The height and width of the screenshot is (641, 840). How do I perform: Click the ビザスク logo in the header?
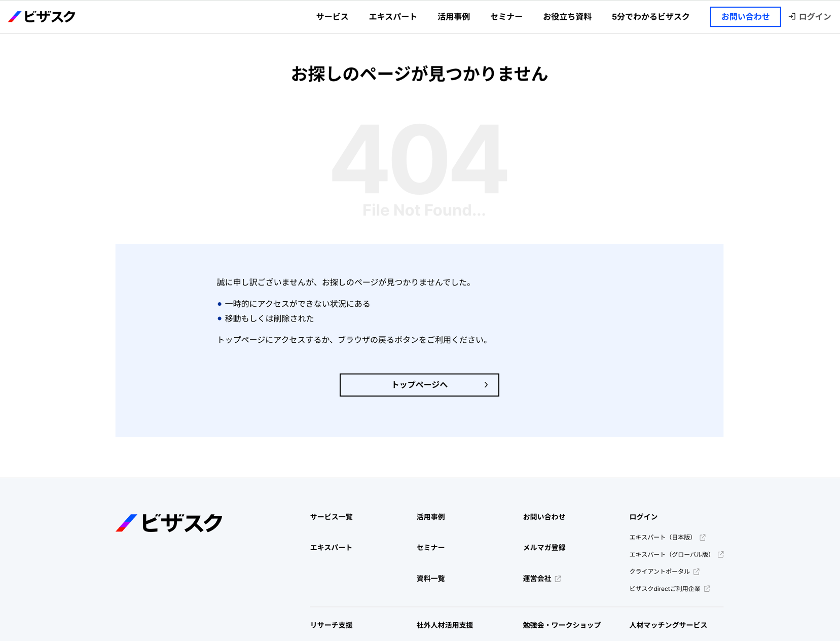pos(42,17)
